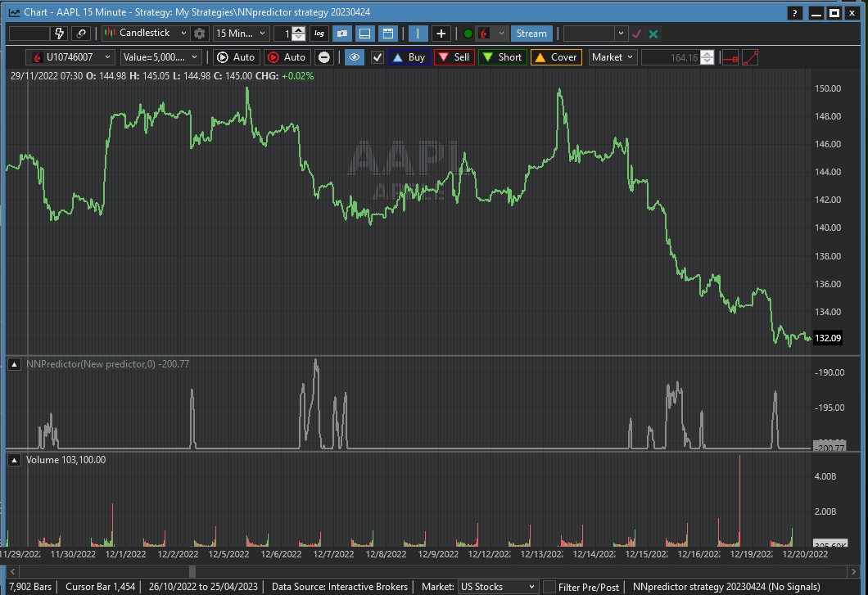The width and height of the screenshot is (868, 595).
Task: Open the Candlestick chart type dropdown
Action: (145, 34)
